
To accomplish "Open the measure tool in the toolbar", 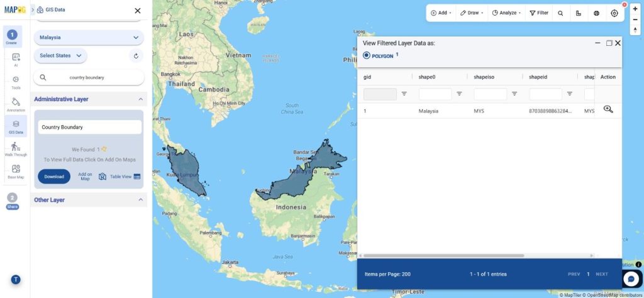I will pos(579,13).
